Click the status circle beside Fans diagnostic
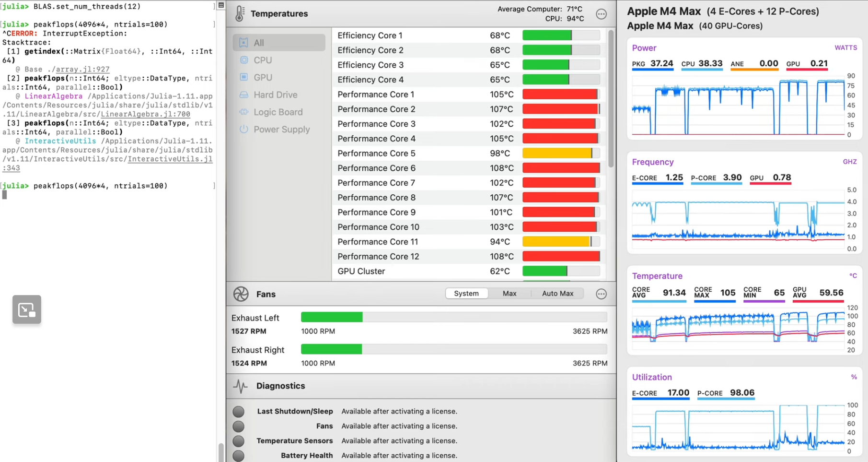Viewport: 868px width, 462px height. [x=238, y=426]
